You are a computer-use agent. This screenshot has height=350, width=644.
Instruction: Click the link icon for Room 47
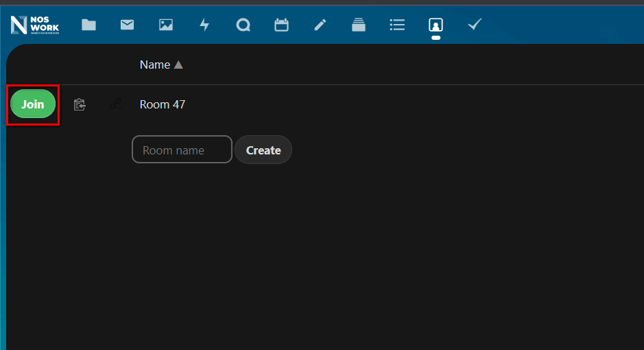pos(115,104)
